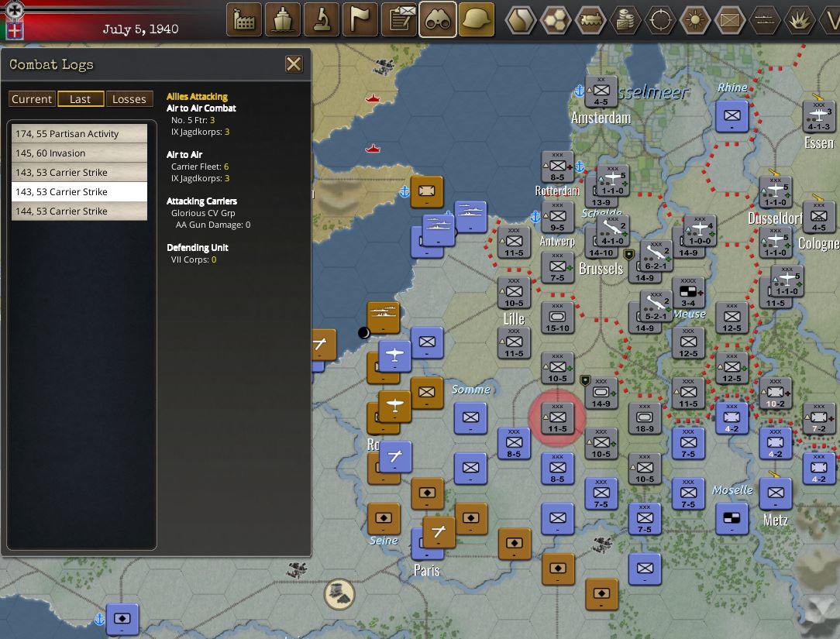840x639 pixels.
Task: Select the 4-5 unit at Cologne
Action: (x=818, y=217)
